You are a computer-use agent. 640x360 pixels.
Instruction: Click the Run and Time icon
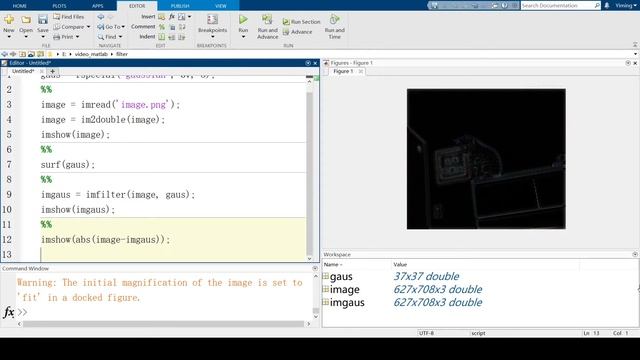(x=335, y=20)
